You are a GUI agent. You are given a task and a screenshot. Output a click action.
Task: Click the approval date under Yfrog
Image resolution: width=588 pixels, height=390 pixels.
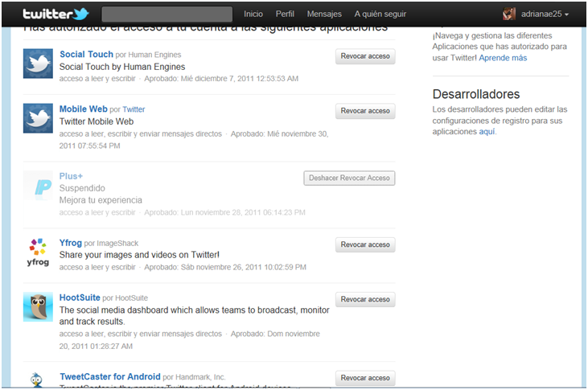click(x=225, y=268)
